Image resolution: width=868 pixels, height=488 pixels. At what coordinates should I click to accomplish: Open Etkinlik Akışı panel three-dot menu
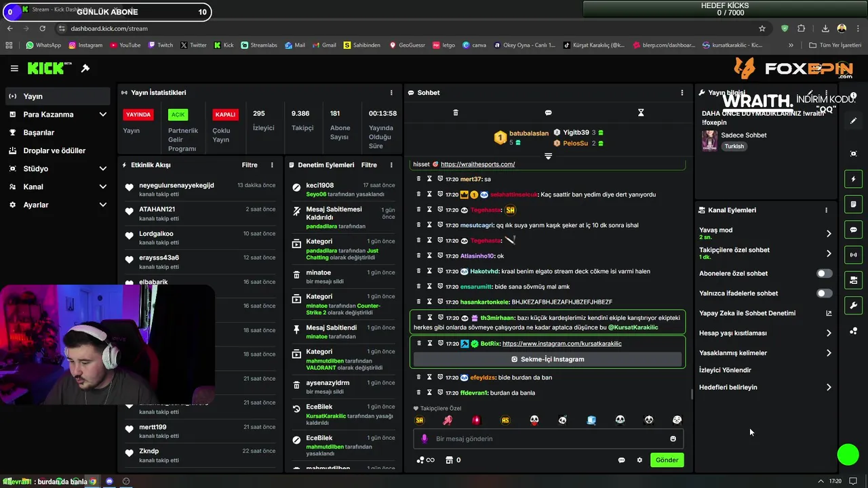coord(272,165)
